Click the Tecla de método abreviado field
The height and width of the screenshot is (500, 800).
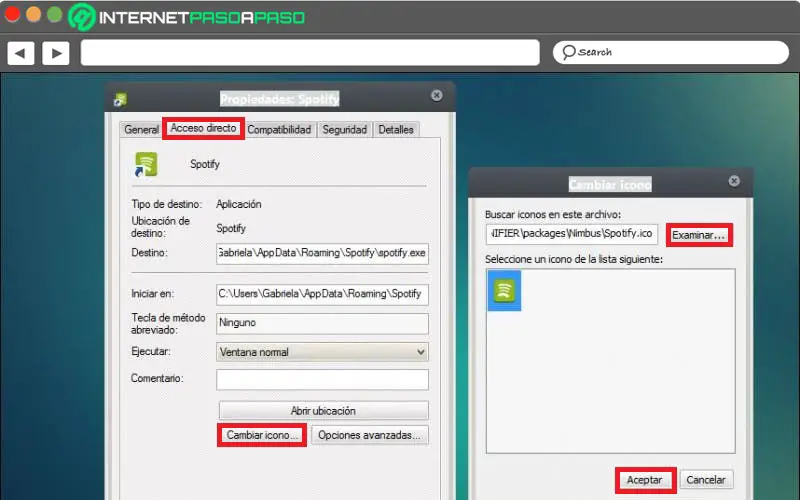coord(322,323)
